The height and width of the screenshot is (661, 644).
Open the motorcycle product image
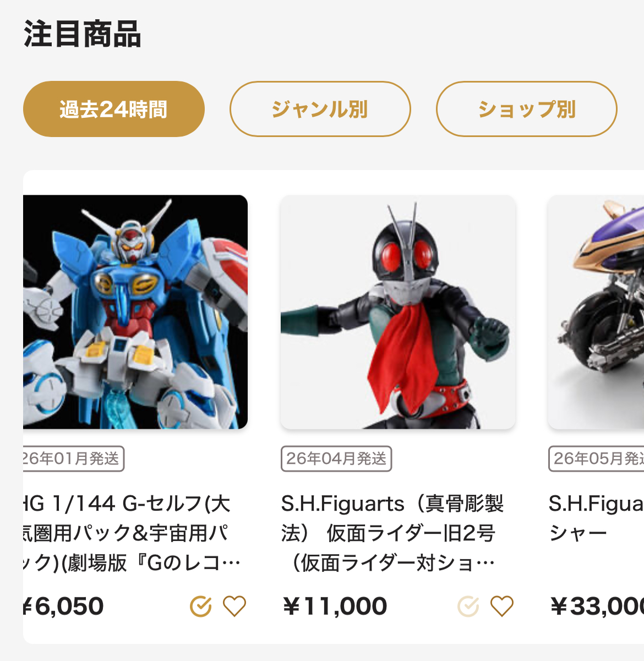(x=596, y=312)
